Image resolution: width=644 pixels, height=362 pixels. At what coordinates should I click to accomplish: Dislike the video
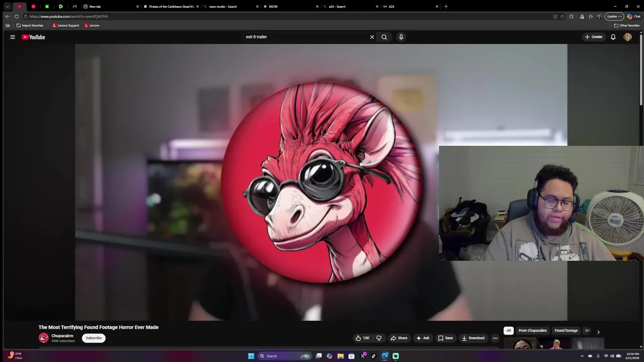click(x=379, y=338)
